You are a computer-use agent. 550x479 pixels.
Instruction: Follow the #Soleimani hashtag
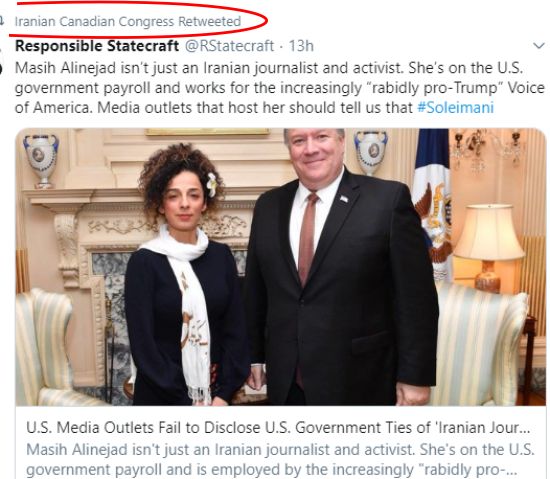455,107
